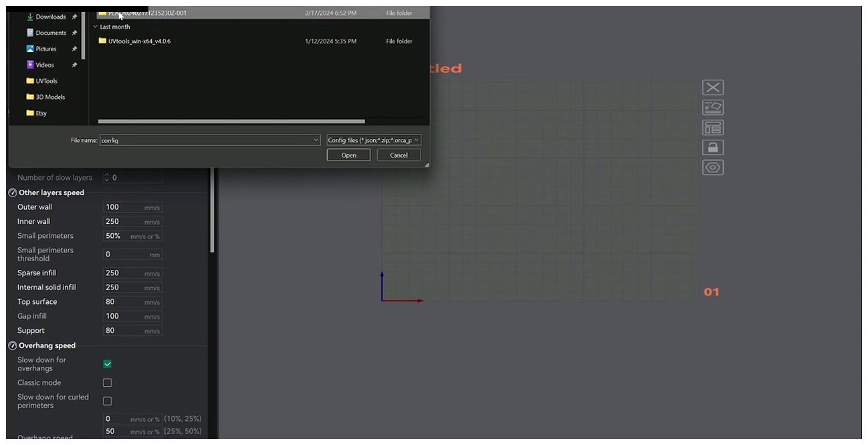Select the Downloads arrow icon in dialog sidebar
Viewport: 868px width, 445px height.
[30, 17]
